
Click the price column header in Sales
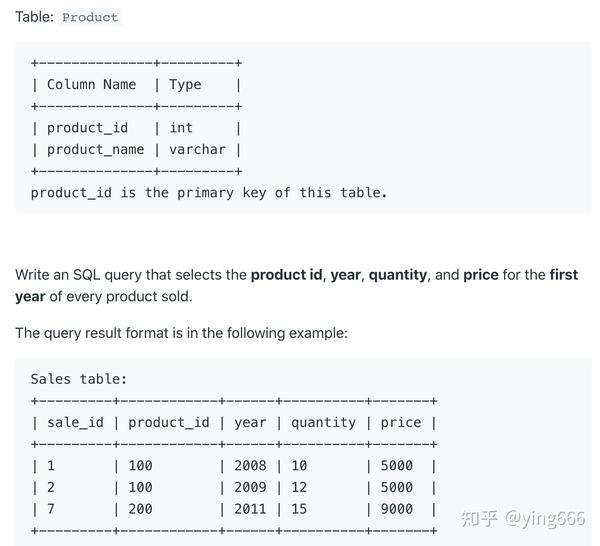(401, 423)
